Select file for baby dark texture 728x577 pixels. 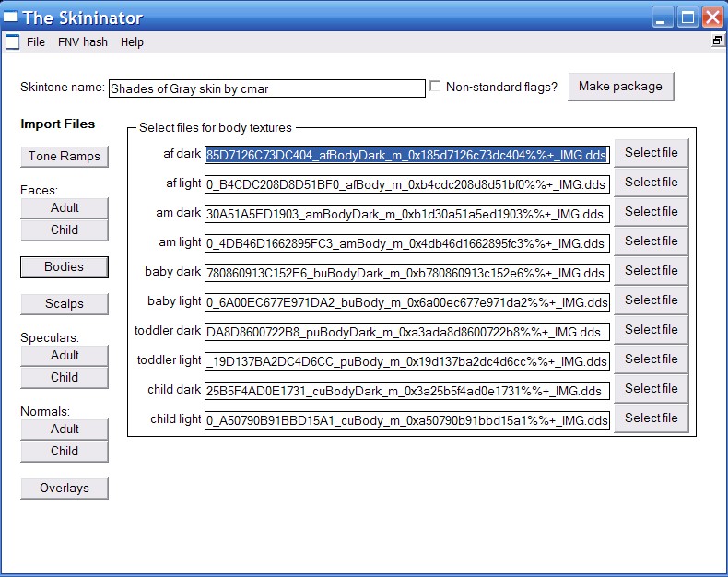tap(651, 271)
